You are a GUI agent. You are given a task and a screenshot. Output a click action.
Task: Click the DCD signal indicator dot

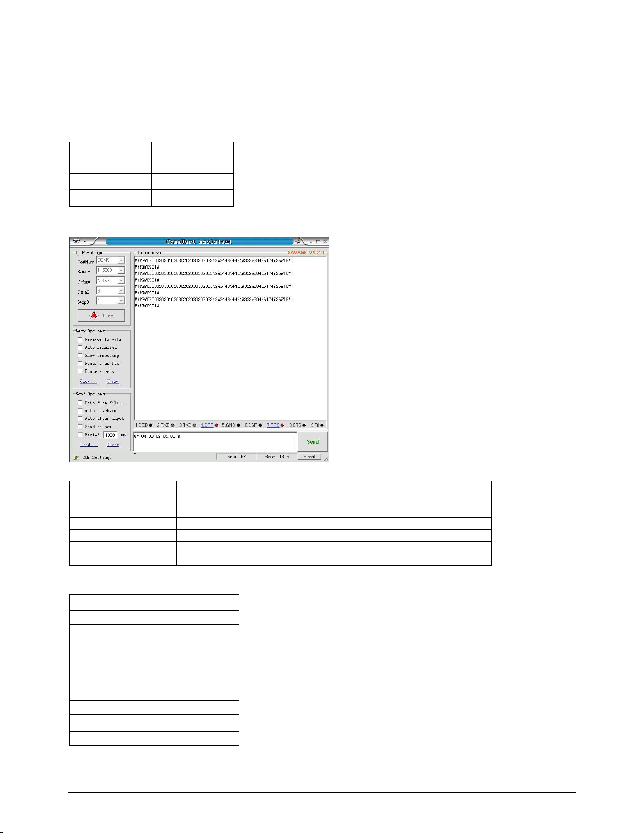(x=151, y=425)
